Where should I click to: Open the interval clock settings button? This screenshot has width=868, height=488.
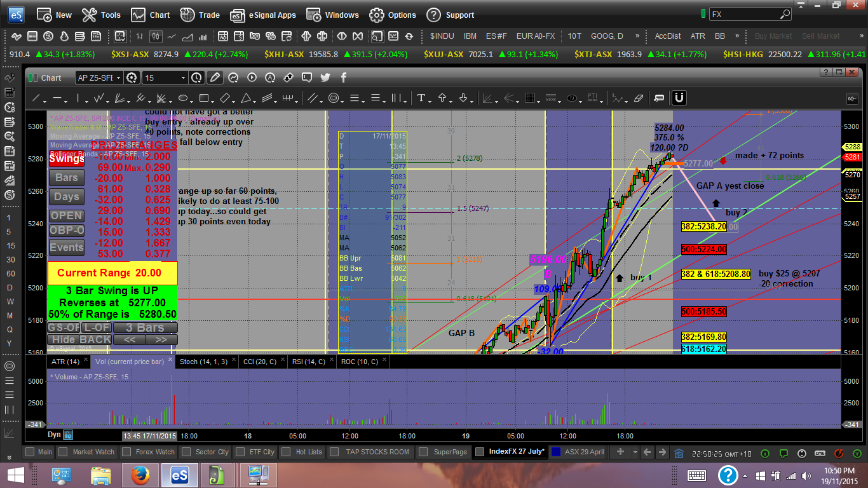[x=196, y=78]
